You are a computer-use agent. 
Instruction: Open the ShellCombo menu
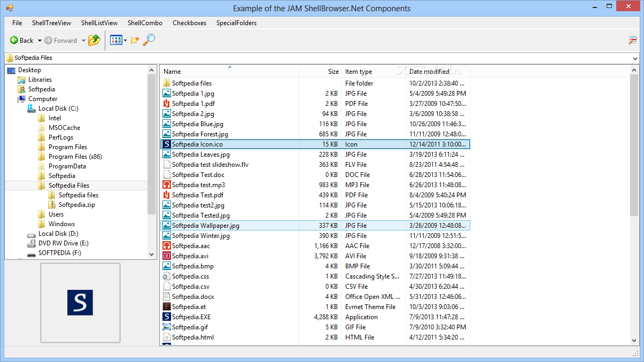pyautogui.click(x=145, y=23)
